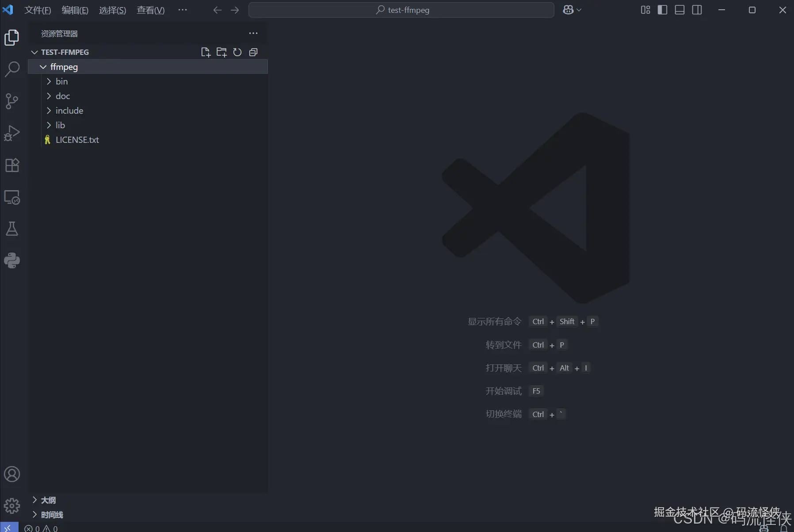Open the 查看(V) menu
Image resolution: width=794 pixels, height=532 pixels.
tap(151, 10)
